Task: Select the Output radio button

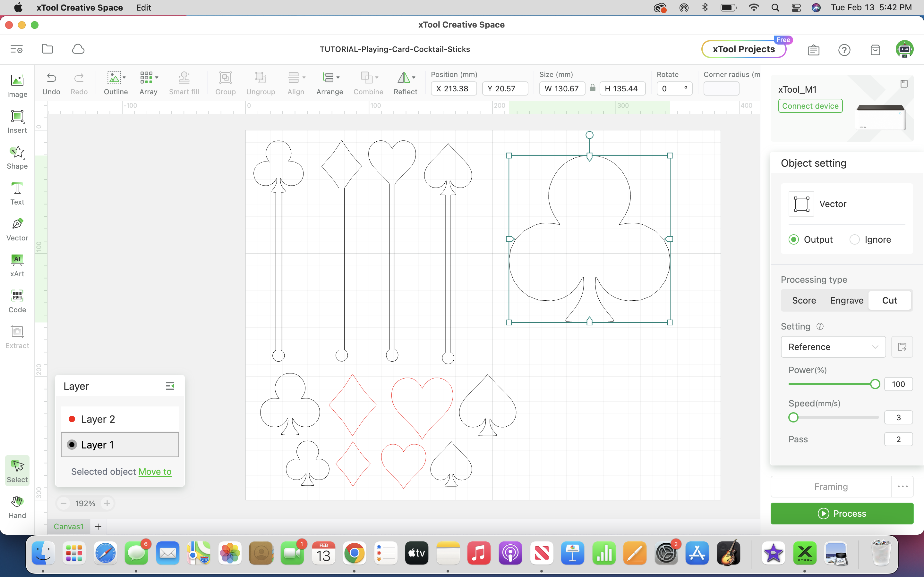Action: (x=795, y=239)
